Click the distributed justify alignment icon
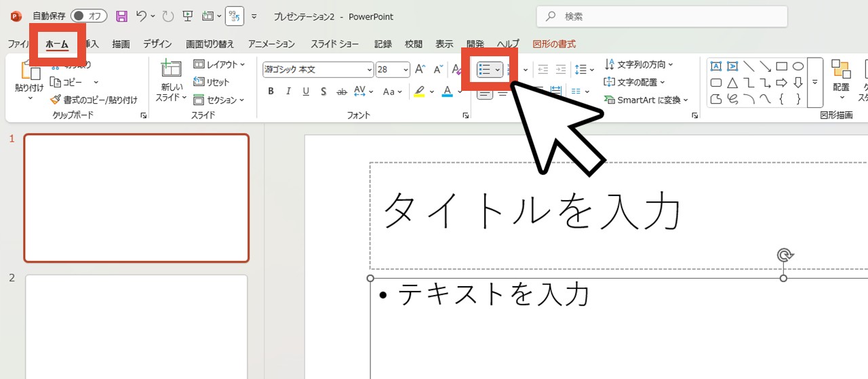 click(556, 91)
